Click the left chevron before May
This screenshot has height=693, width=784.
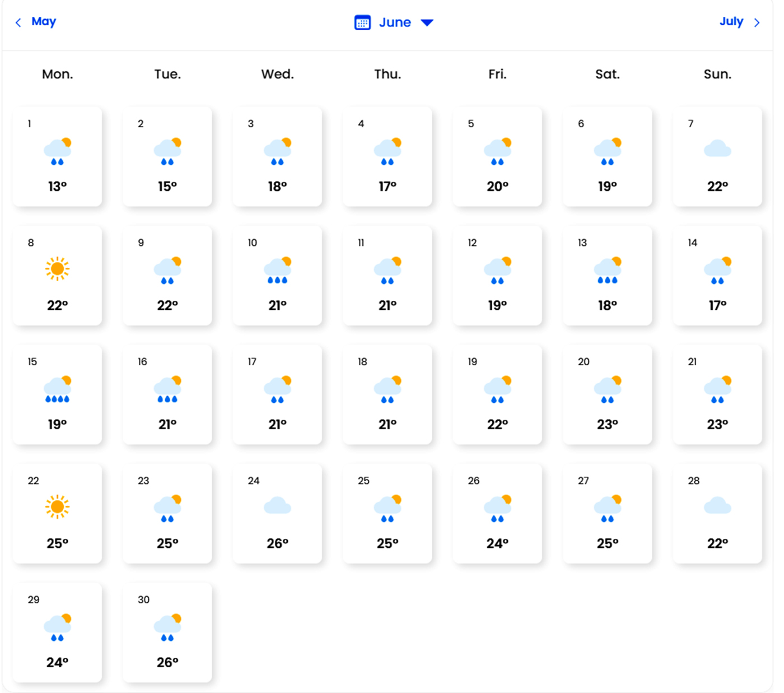(18, 22)
